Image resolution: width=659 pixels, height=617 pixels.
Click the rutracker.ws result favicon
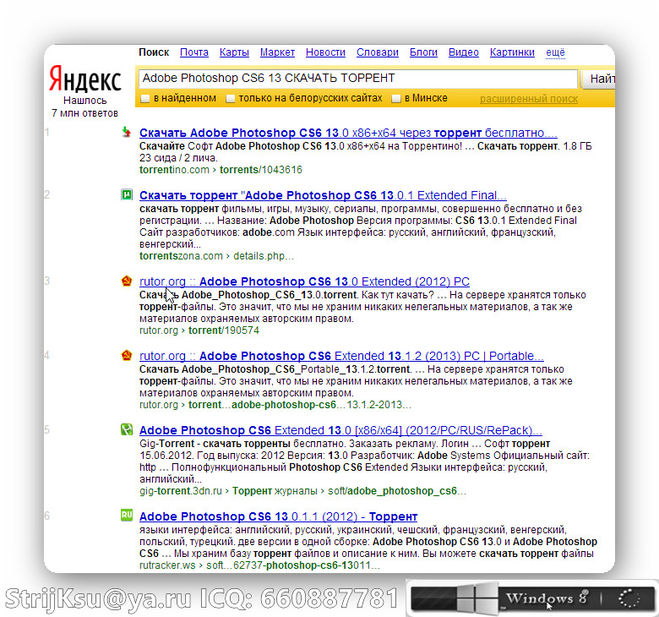pos(127,515)
